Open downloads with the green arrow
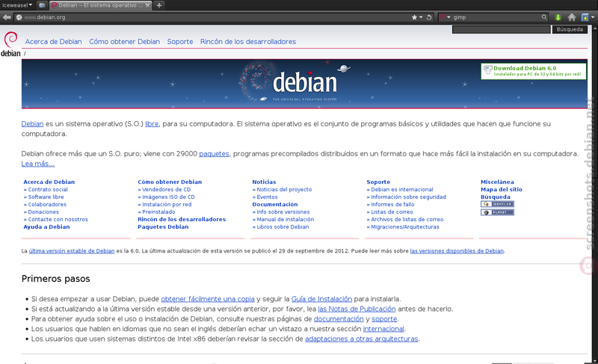This screenshot has width=598, height=364. (x=558, y=17)
